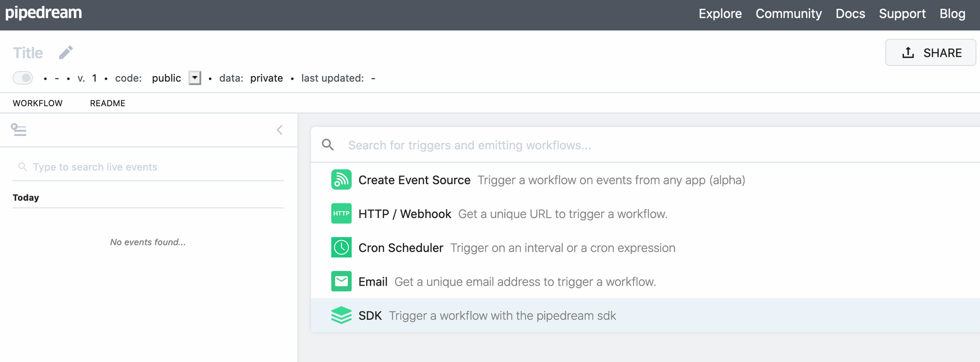Open the code visibility dropdown arrow
Image resolution: width=980 pixels, height=362 pixels.
click(x=195, y=78)
